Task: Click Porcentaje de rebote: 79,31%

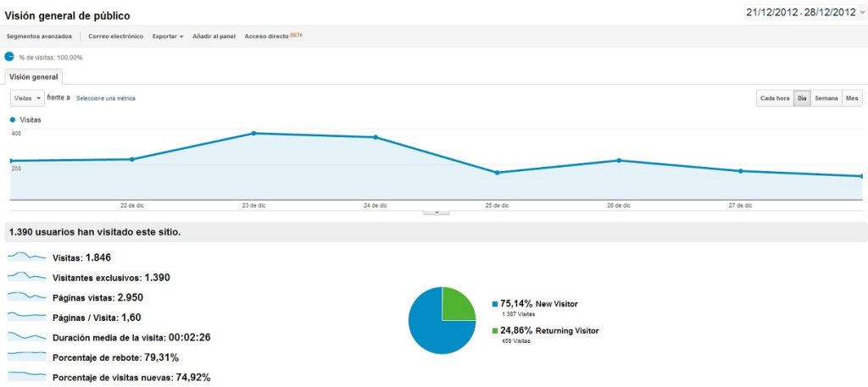Action: (115, 357)
